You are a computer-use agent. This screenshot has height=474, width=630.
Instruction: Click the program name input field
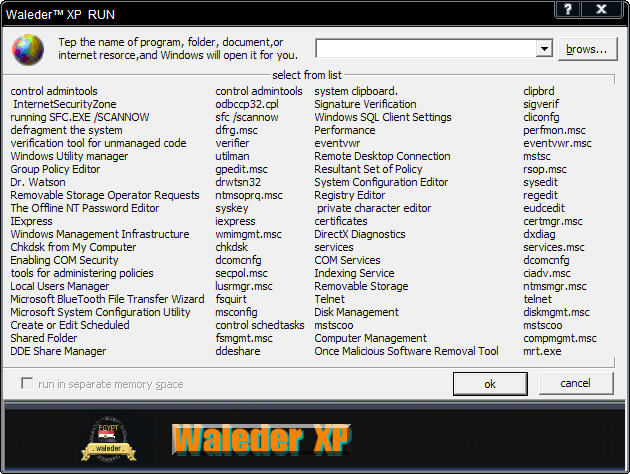426,49
